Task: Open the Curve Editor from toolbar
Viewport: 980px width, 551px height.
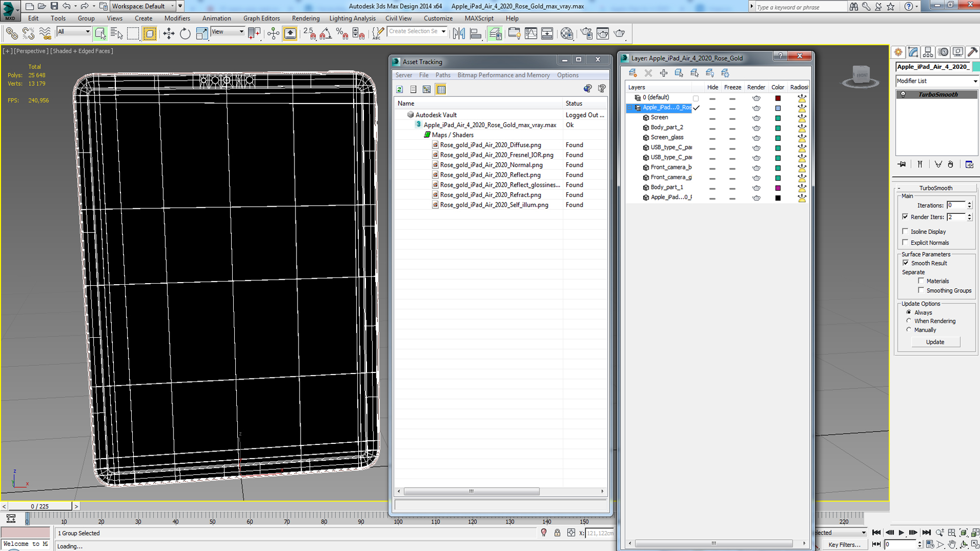Action: coord(531,34)
